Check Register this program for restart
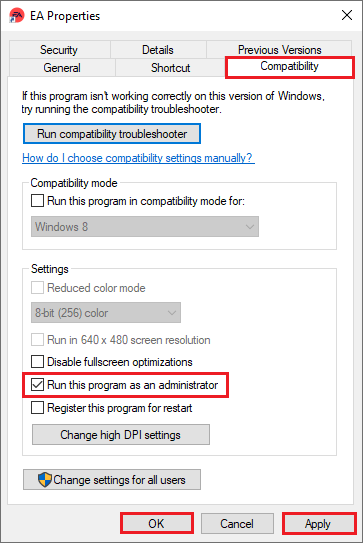This screenshot has height=543, width=363. 37,408
